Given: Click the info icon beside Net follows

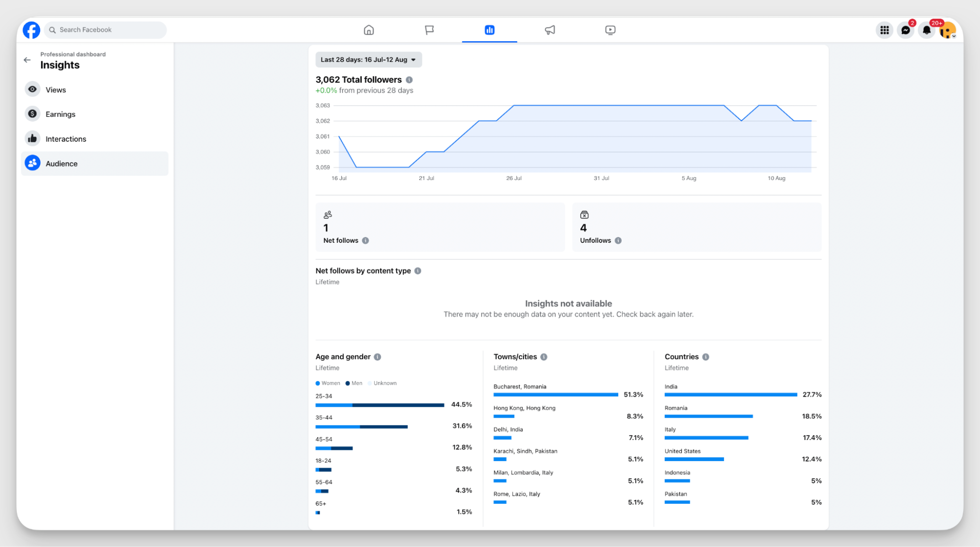Looking at the screenshot, I should coord(365,240).
